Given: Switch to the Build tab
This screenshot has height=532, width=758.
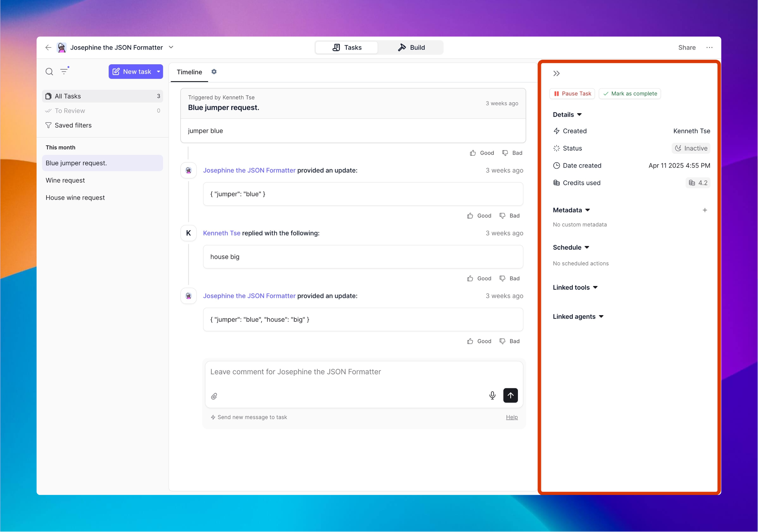Looking at the screenshot, I should [411, 47].
